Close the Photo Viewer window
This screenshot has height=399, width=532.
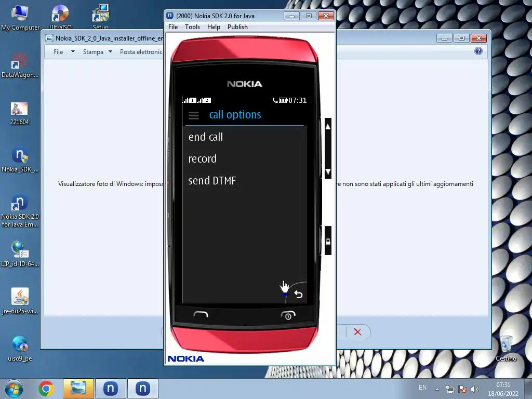[478, 38]
